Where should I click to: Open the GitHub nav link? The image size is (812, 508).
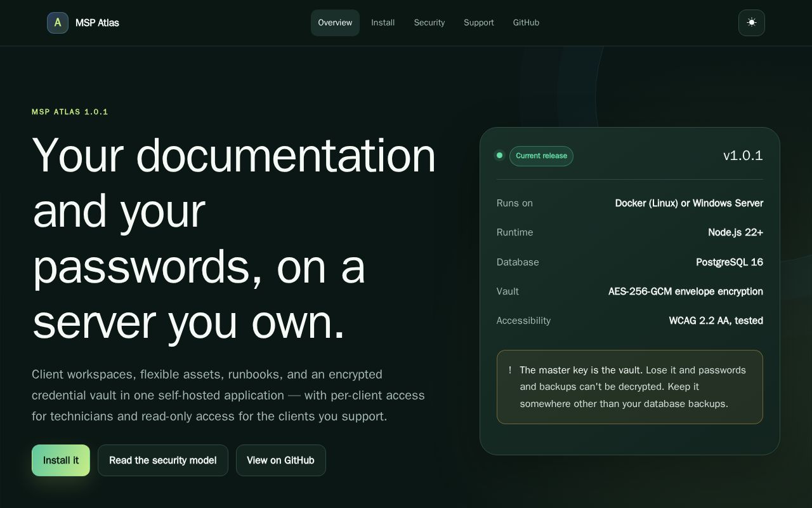[526, 23]
